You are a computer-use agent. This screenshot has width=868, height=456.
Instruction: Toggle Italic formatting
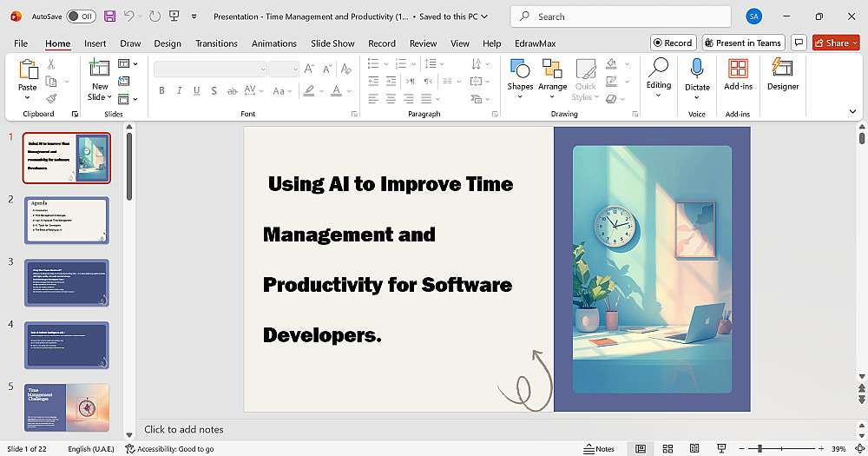point(179,91)
